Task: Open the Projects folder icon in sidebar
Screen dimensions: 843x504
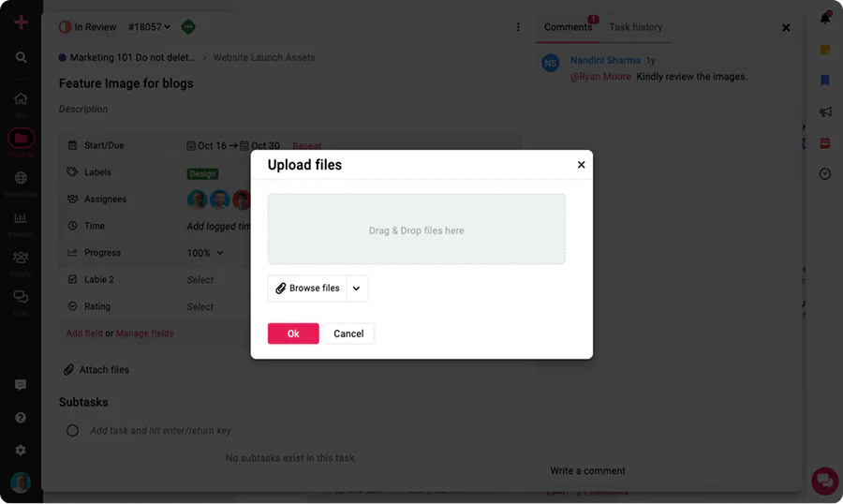Action: pos(21,139)
